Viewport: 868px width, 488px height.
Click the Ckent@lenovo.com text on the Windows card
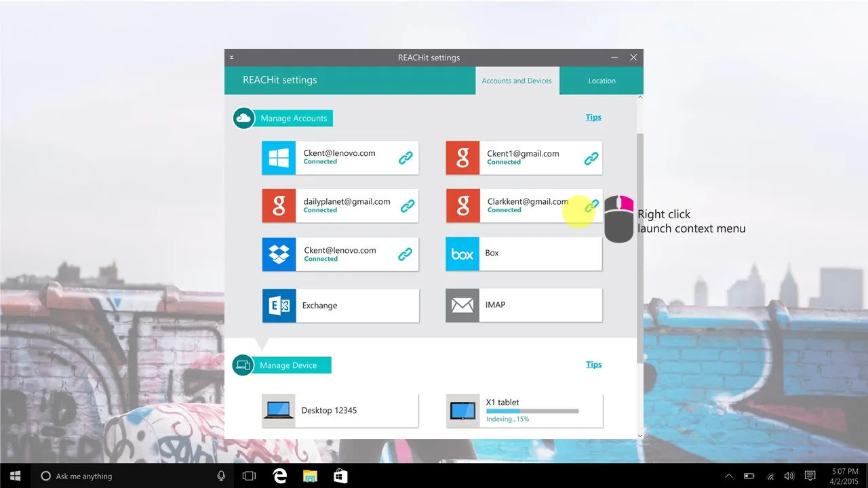(x=339, y=153)
